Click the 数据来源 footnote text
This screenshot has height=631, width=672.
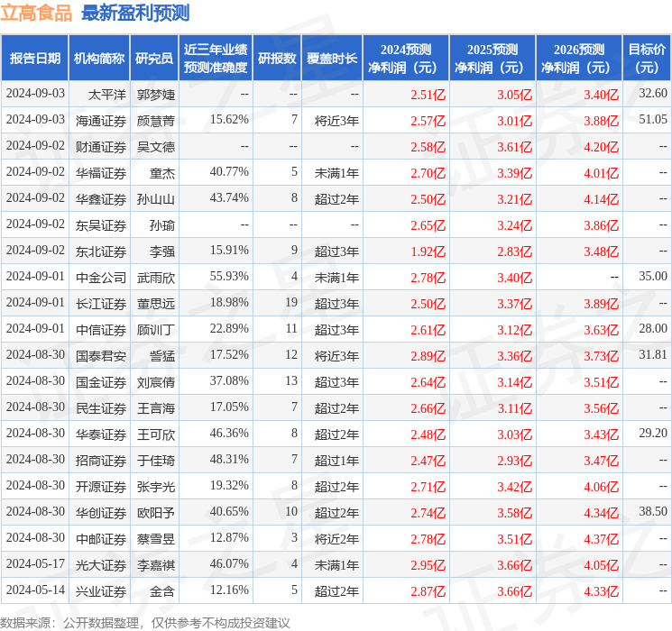click(x=145, y=622)
